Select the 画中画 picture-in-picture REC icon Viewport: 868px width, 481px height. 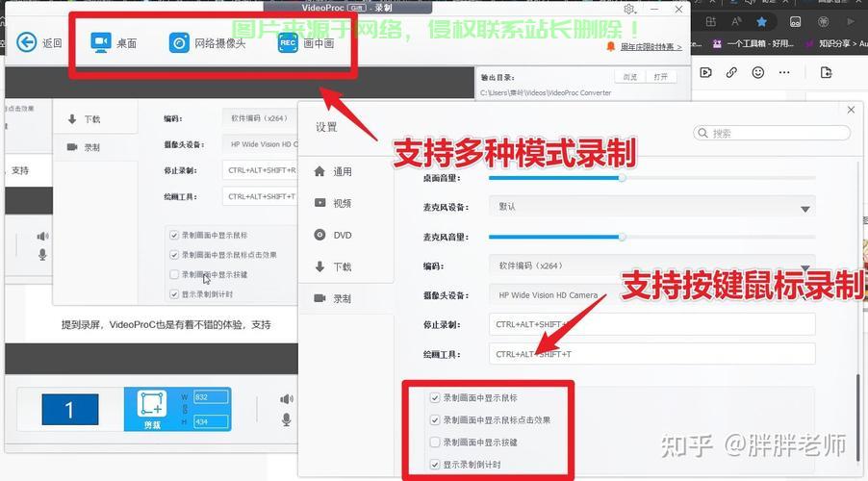288,42
